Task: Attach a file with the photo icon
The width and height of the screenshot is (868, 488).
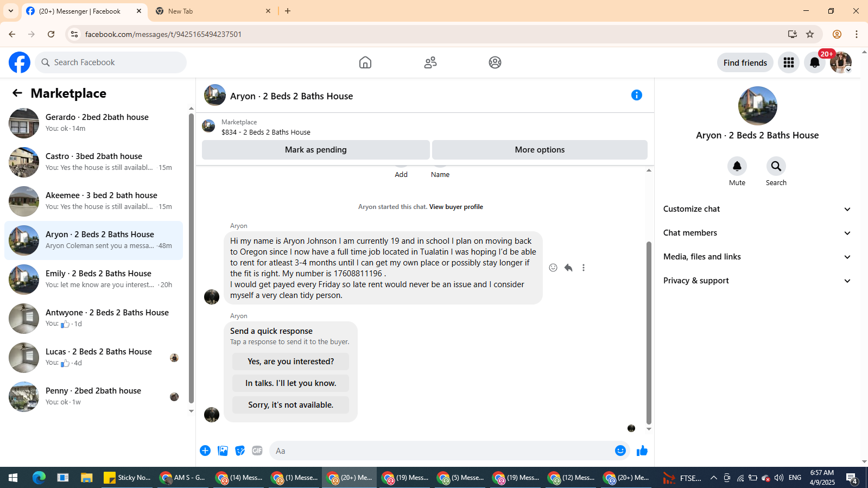Action: [x=223, y=451]
